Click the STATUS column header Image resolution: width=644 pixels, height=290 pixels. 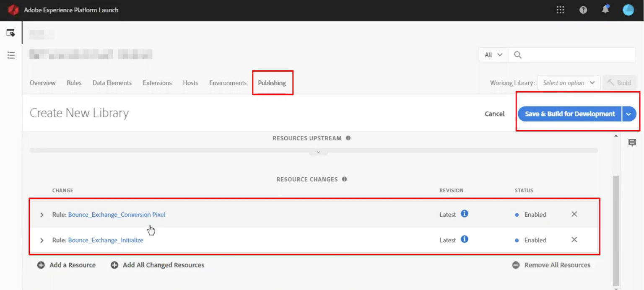[524, 190]
